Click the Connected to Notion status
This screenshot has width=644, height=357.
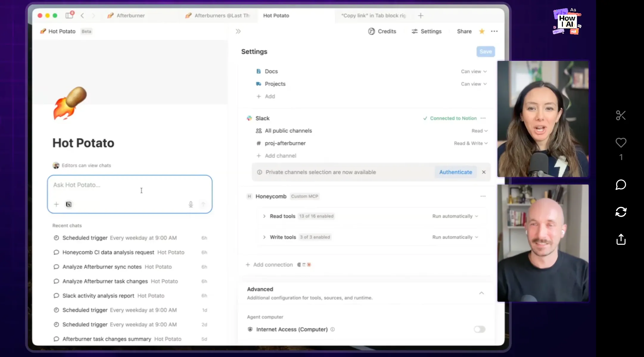450,118
